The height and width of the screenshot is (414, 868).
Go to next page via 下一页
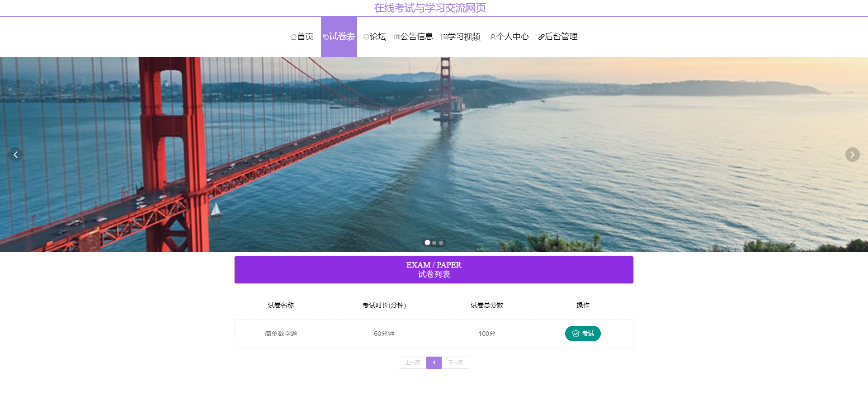(455, 362)
